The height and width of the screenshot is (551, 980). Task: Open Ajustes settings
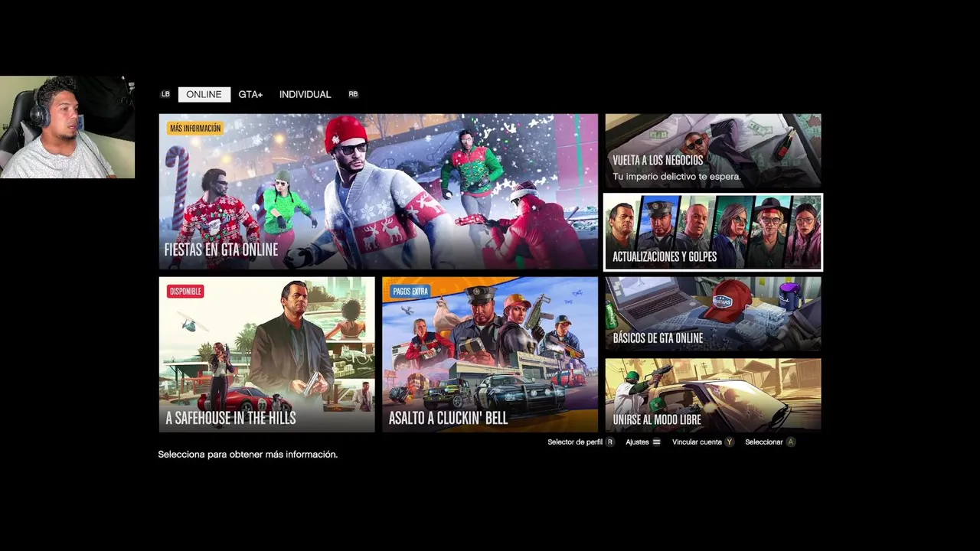(x=637, y=442)
